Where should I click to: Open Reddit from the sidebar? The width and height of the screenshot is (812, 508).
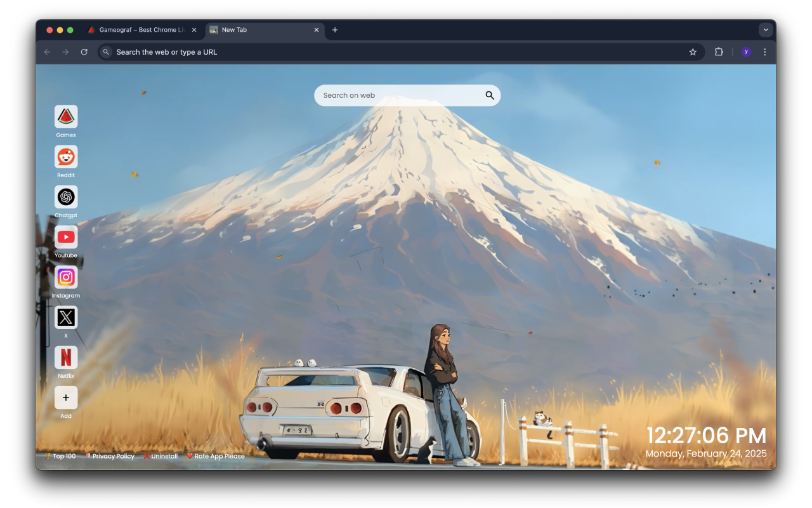point(65,157)
